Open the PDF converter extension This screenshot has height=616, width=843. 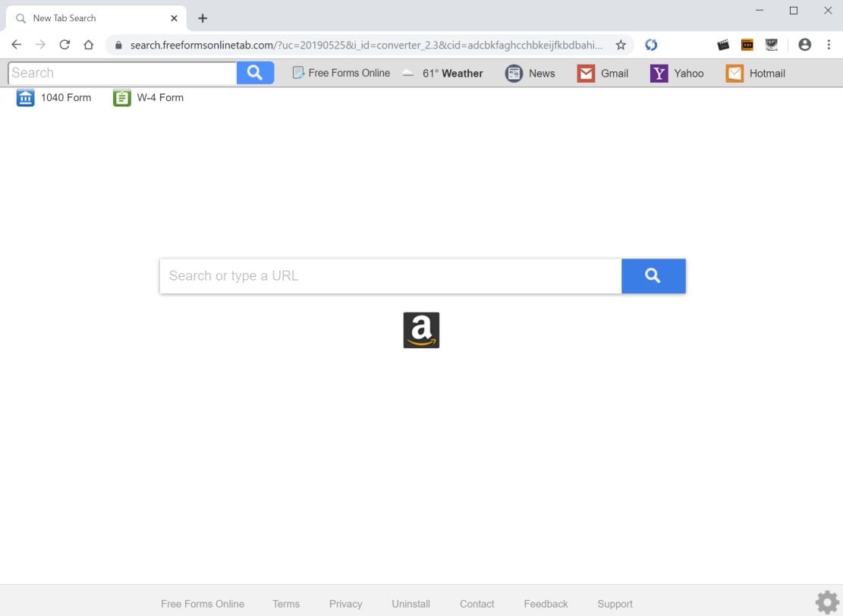click(747, 45)
